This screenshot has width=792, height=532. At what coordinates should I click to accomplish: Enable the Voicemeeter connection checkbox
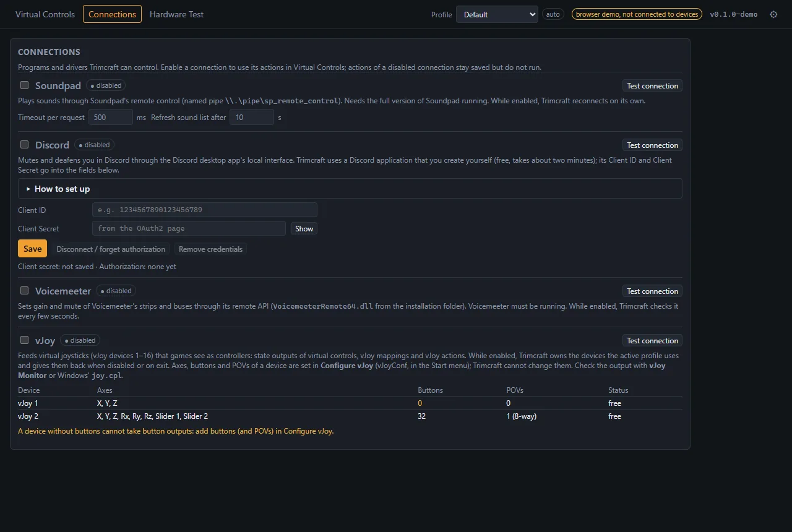click(25, 291)
